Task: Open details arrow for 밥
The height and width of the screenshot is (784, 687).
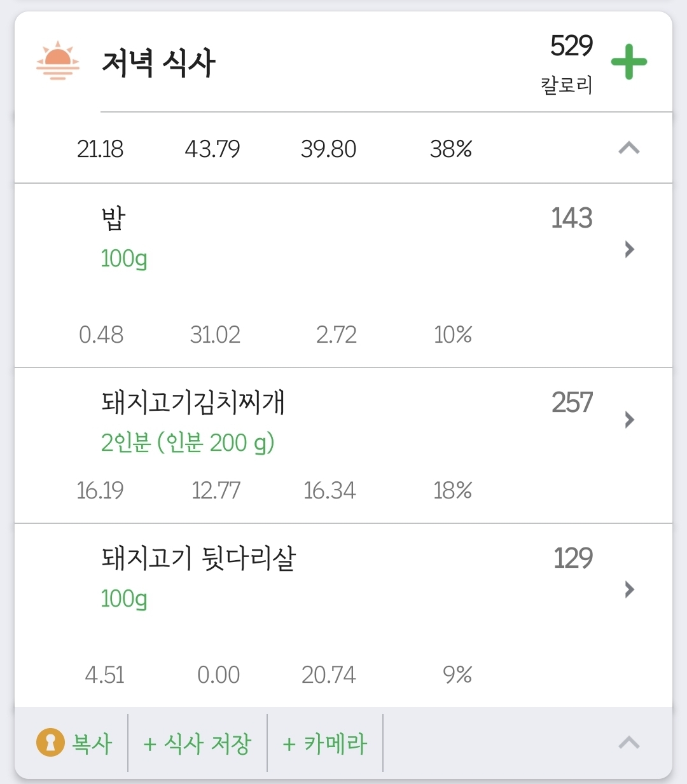Action: [x=629, y=249]
